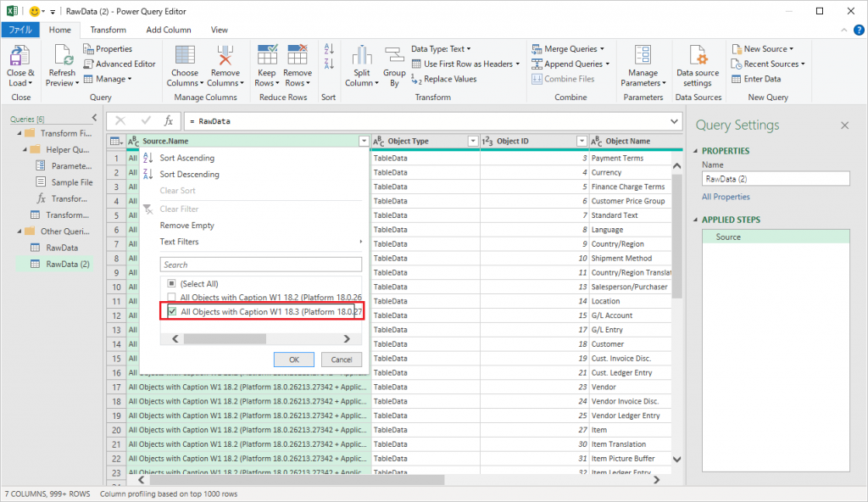Switch to the Add Column tab

pos(169,30)
